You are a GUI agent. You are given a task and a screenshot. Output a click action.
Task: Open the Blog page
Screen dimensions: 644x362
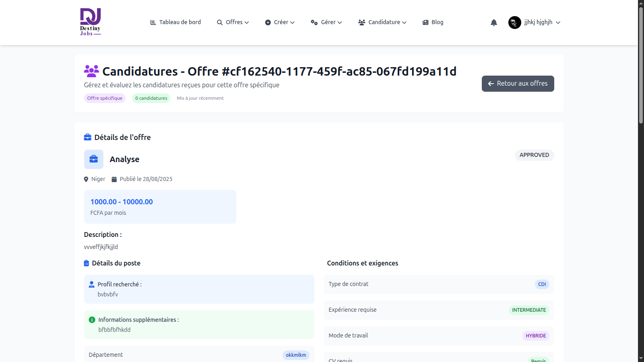point(433,23)
